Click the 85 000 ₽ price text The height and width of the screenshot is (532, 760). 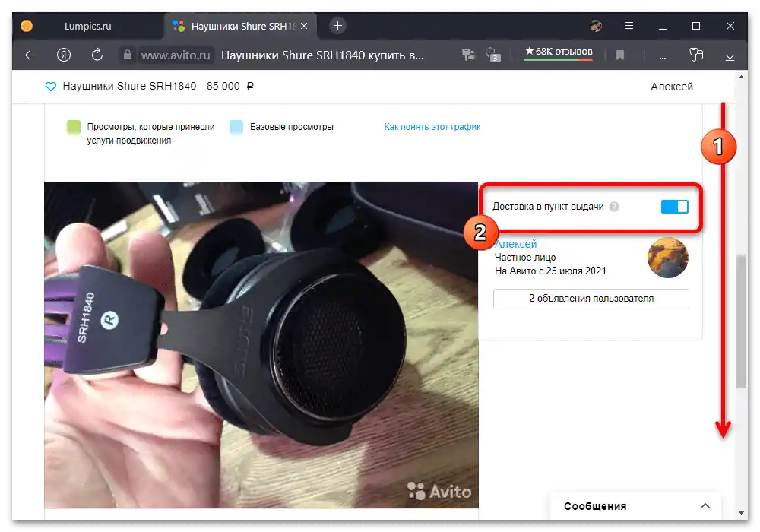click(x=230, y=86)
